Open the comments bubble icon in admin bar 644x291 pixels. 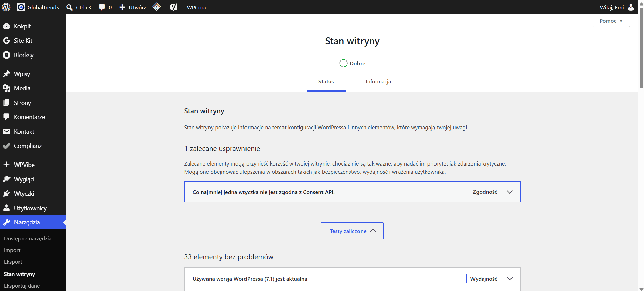pyautogui.click(x=102, y=7)
